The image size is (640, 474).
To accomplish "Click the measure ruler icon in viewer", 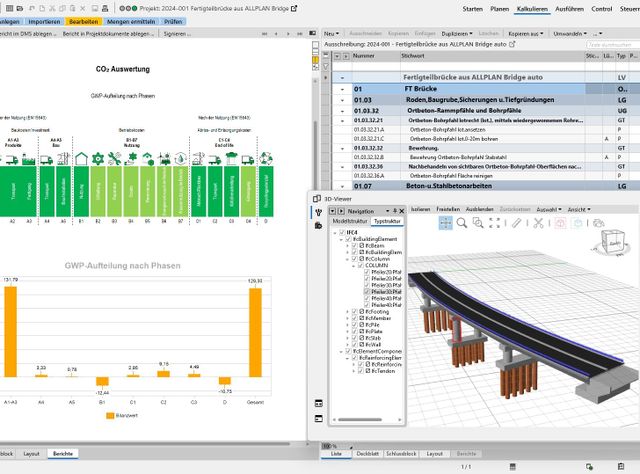I will 517,223.
